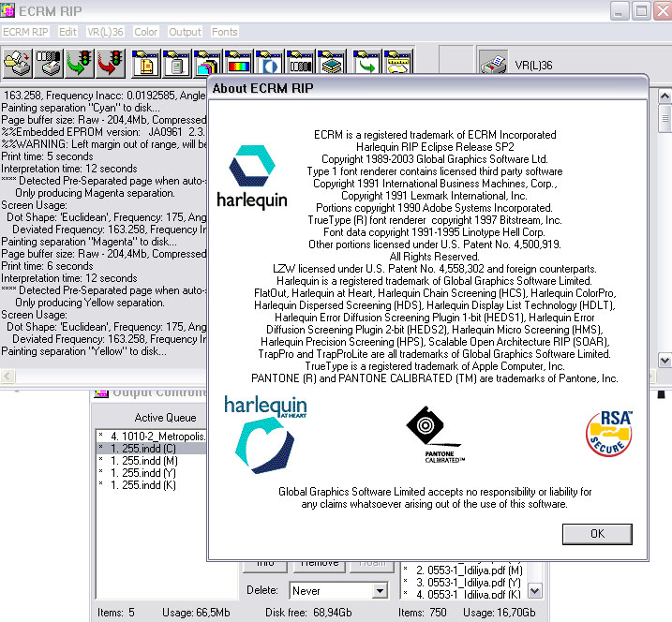Open Page Setup Manager toolbar icon
This screenshot has width=672, height=622.
coord(145,64)
